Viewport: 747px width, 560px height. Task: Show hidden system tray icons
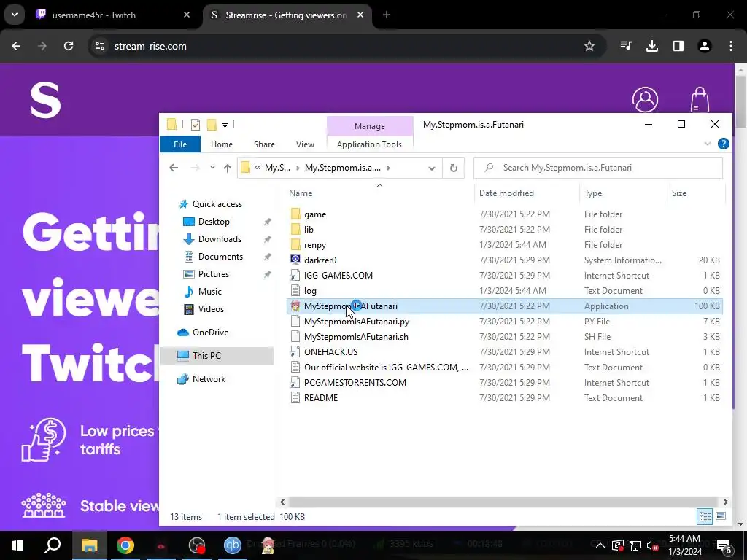(x=600, y=545)
